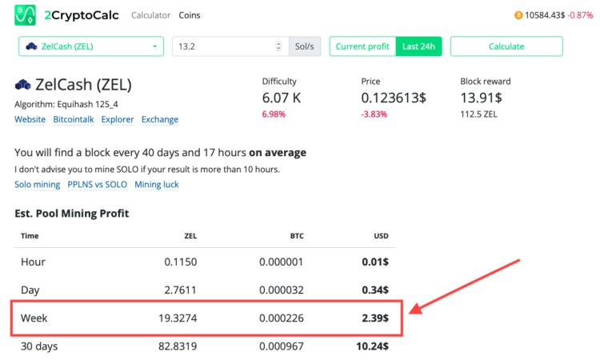
Task: Click the Difficulty value 6.07 K
Action: 282,98
